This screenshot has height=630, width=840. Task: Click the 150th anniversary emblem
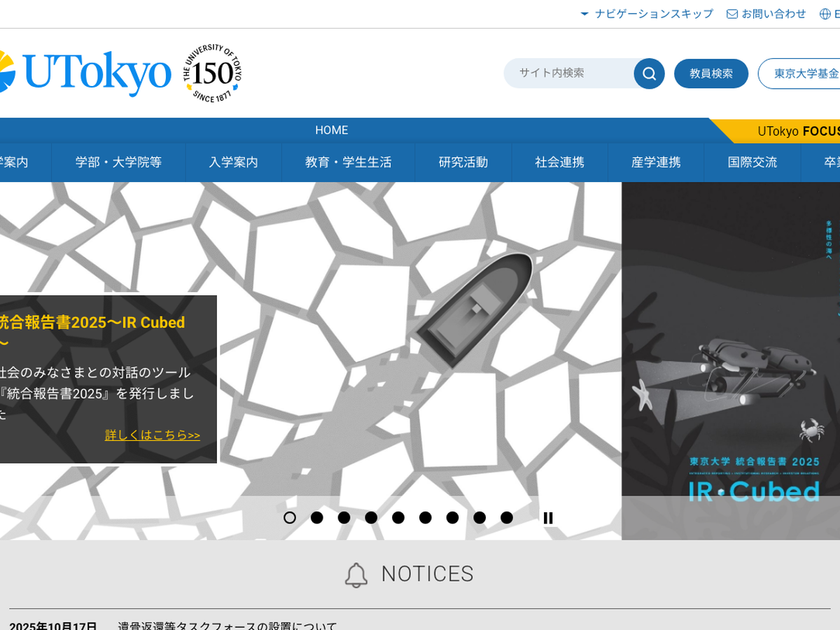click(x=213, y=73)
